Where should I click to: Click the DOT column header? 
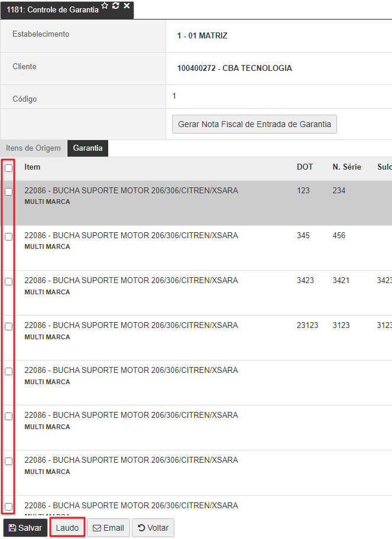click(305, 167)
